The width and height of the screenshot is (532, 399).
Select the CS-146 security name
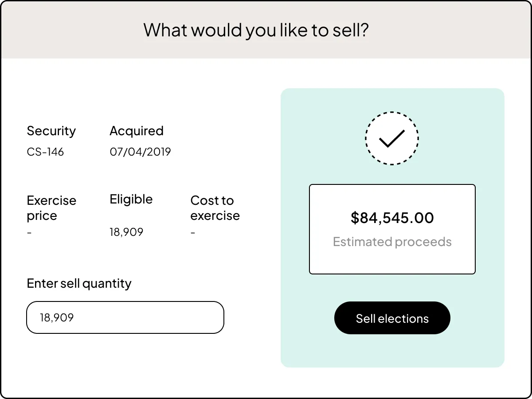point(45,152)
